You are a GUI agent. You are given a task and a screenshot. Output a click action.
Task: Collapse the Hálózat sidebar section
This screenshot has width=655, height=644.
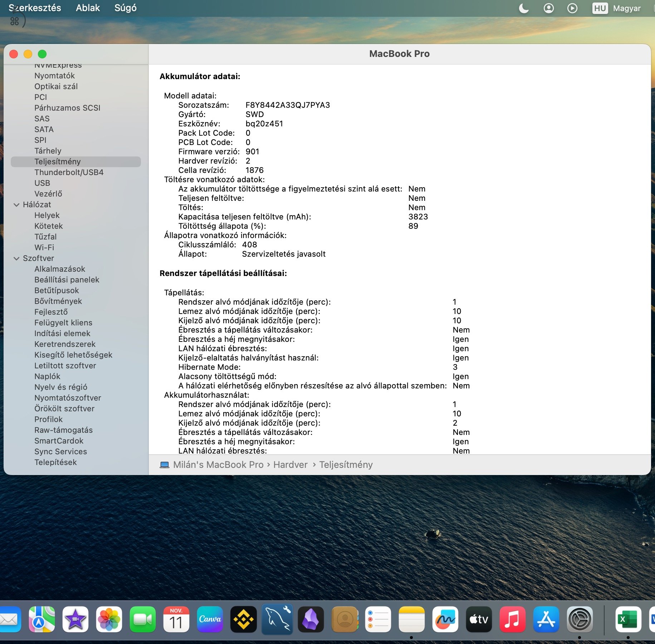pos(16,205)
